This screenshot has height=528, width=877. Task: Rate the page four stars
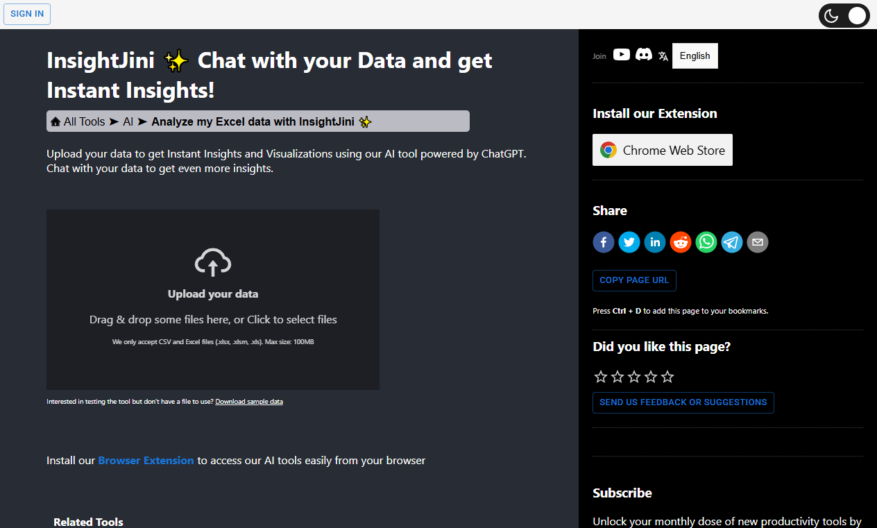(650, 377)
